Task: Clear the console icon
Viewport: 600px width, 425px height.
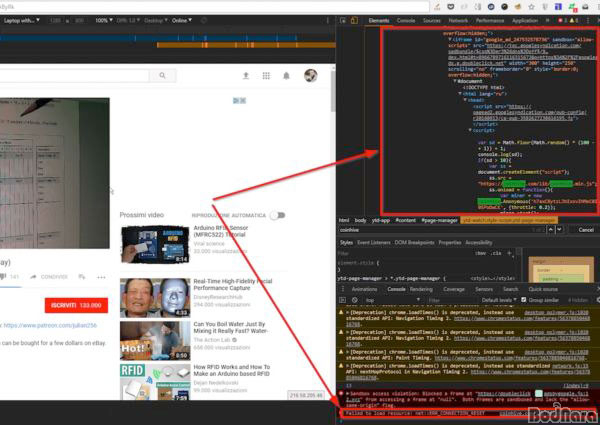Action: click(355, 300)
